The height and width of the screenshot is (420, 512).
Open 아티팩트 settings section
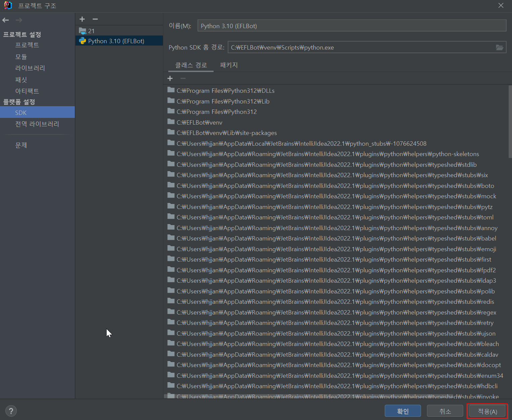click(x=27, y=91)
